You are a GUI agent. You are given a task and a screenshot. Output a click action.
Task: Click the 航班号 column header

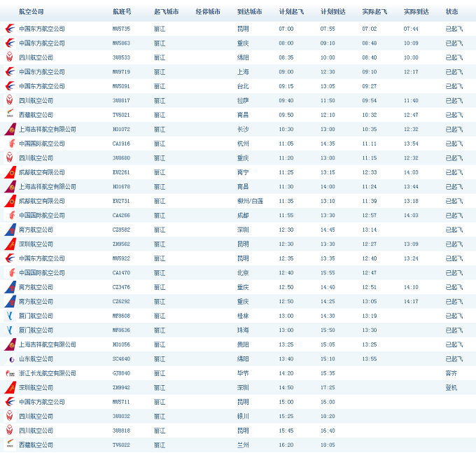(122, 12)
